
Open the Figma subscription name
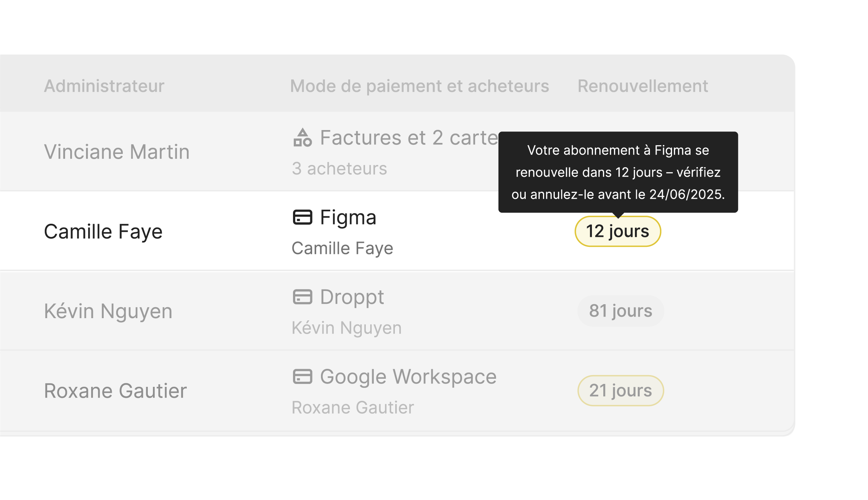click(348, 217)
